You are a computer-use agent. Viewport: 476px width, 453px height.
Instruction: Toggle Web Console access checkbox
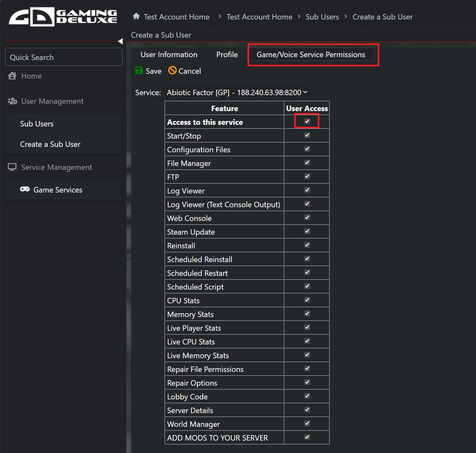pyautogui.click(x=307, y=217)
